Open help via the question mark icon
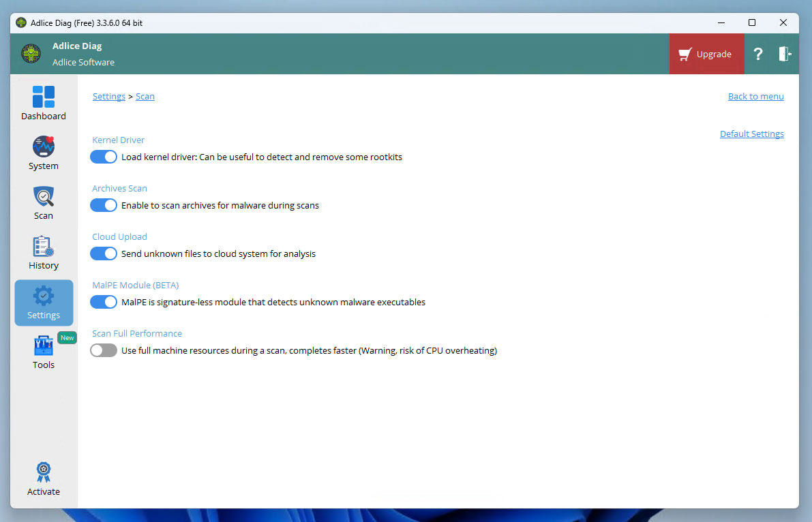 pos(757,55)
